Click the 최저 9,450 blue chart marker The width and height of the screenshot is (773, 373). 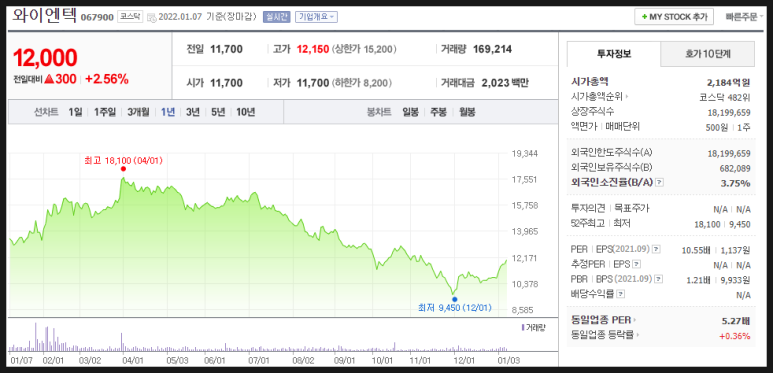click(454, 299)
